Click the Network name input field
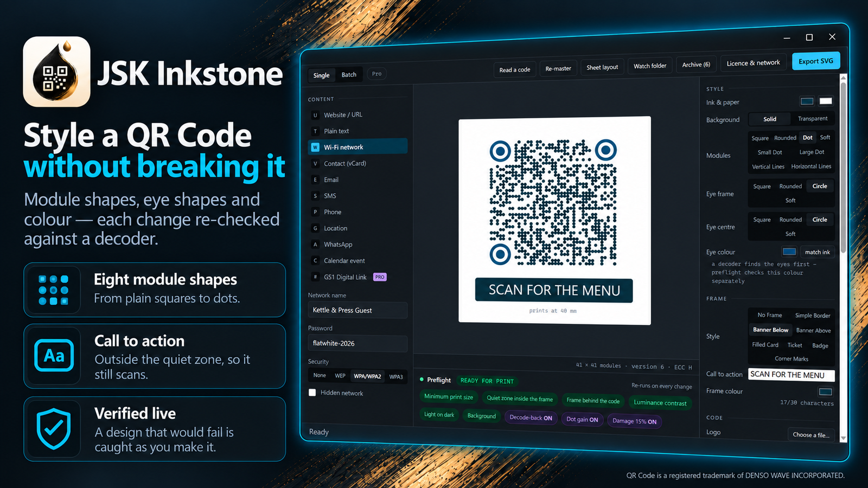 pyautogui.click(x=358, y=310)
